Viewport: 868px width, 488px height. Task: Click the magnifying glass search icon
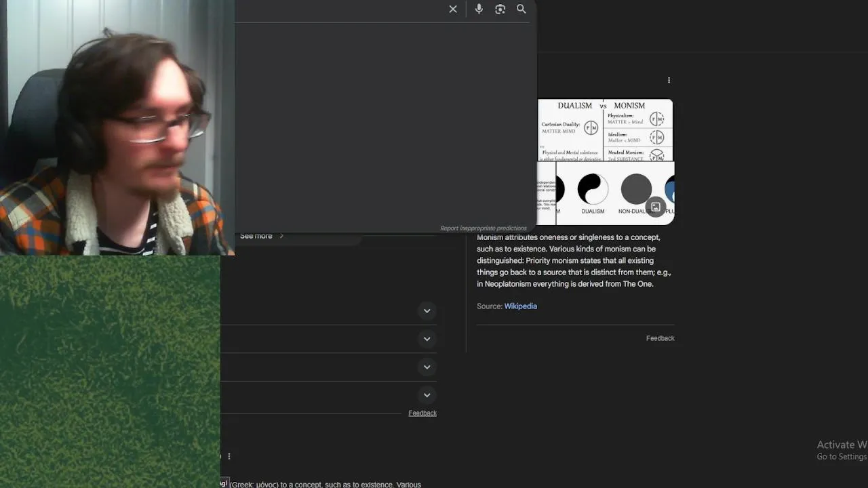[x=521, y=9]
